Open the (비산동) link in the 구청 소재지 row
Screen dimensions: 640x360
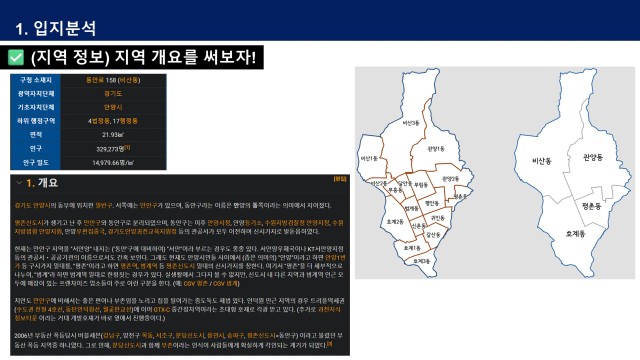[129, 80]
